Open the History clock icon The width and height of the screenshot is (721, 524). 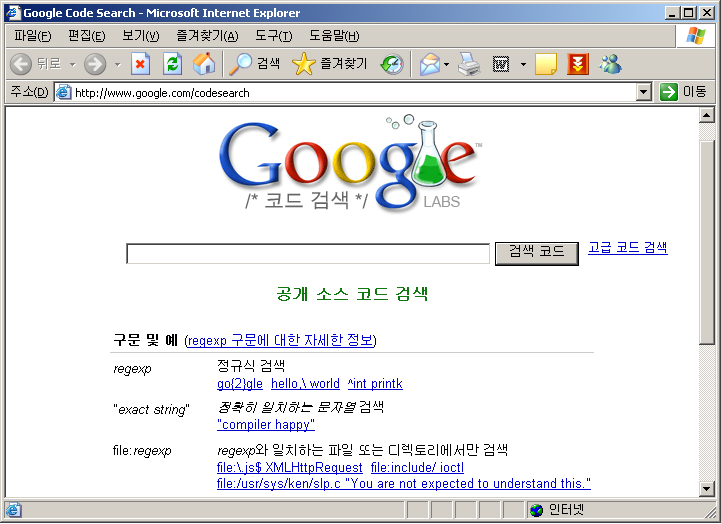[x=392, y=64]
